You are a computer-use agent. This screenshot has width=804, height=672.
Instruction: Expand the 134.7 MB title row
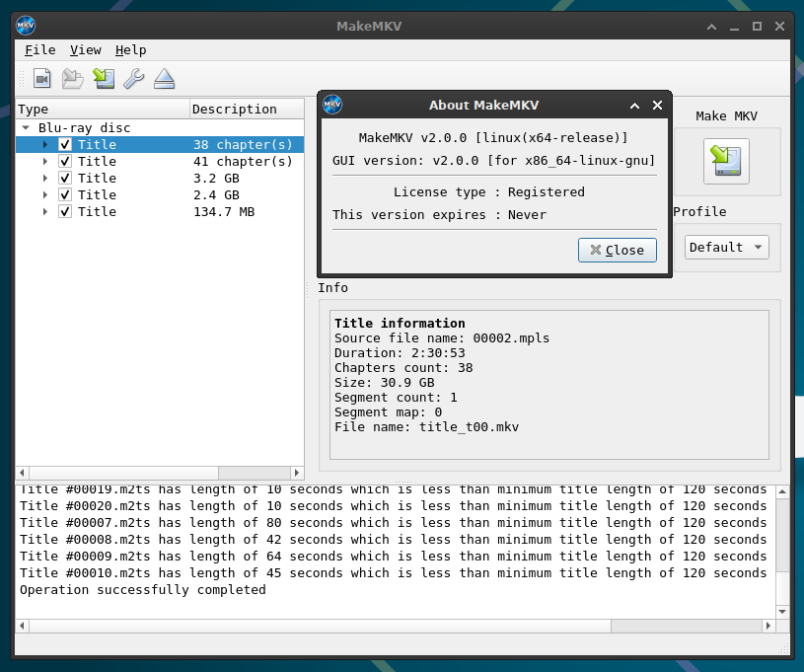coord(45,211)
